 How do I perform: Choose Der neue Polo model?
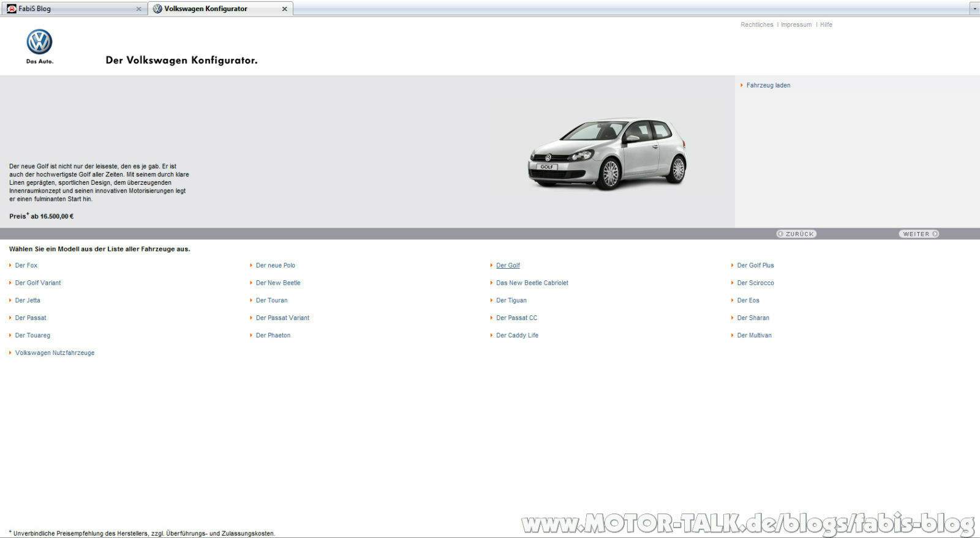coord(276,266)
